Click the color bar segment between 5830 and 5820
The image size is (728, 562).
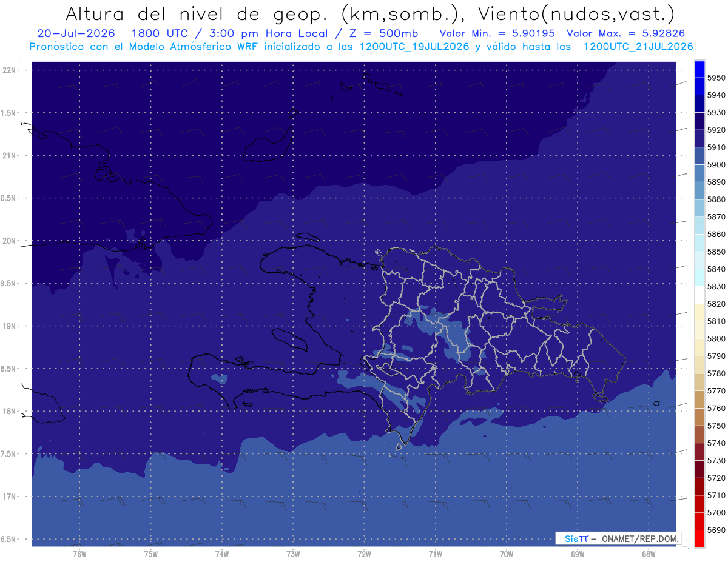(x=699, y=295)
